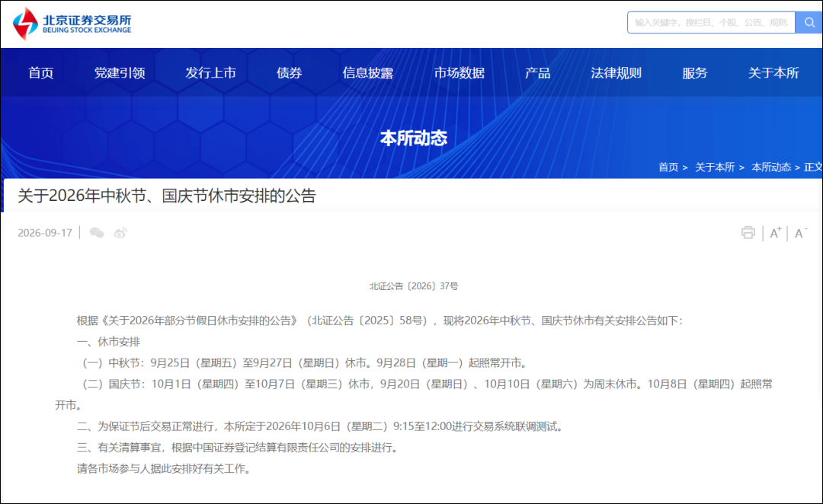Viewport: 823px width, 504px height.
Task: Share the announcement via WeChat icon
Action: (97, 233)
